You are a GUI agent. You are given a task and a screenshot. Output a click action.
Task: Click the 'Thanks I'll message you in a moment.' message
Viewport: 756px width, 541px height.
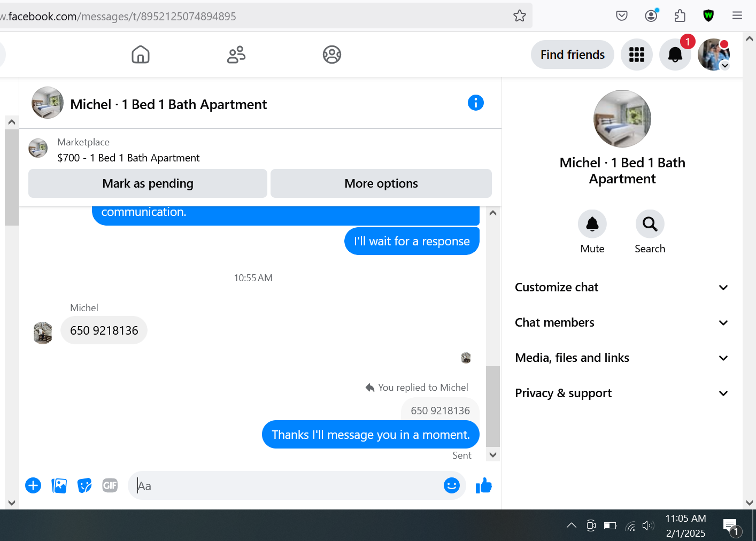point(371,435)
